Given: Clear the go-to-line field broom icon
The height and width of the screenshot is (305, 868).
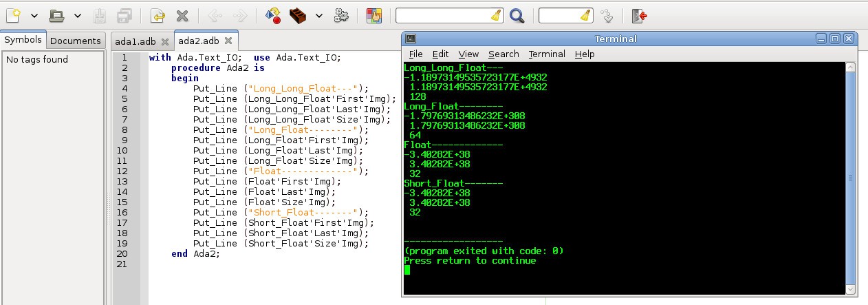Looking at the screenshot, I should tap(585, 14).
